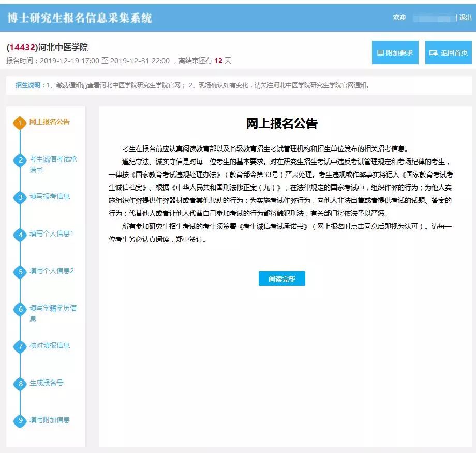This screenshot has width=476, height=453.
Task: Click the step 1 orange diamond marker
Action: (x=20, y=123)
